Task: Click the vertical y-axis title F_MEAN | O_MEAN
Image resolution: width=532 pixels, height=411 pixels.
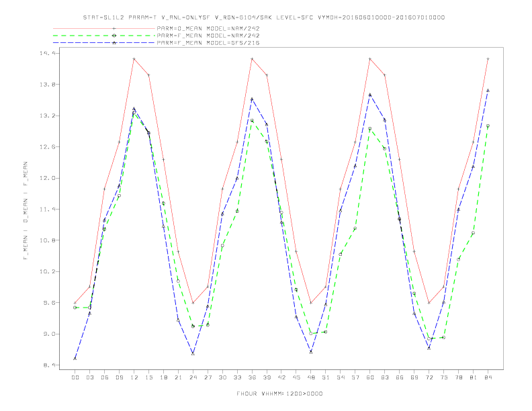Action: coord(26,211)
